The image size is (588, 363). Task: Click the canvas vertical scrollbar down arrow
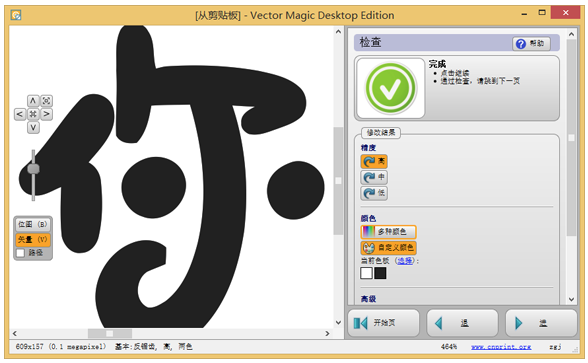coord(338,322)
